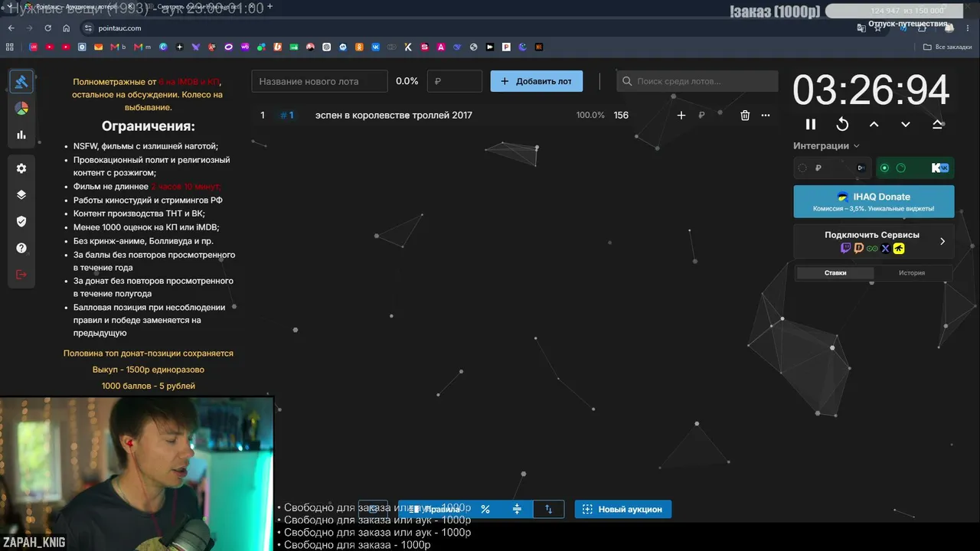Open the statistics bar-chart sidebar page
Image resolution: width=980 pixels, height=551 pixels.
(x=21, y=135)
